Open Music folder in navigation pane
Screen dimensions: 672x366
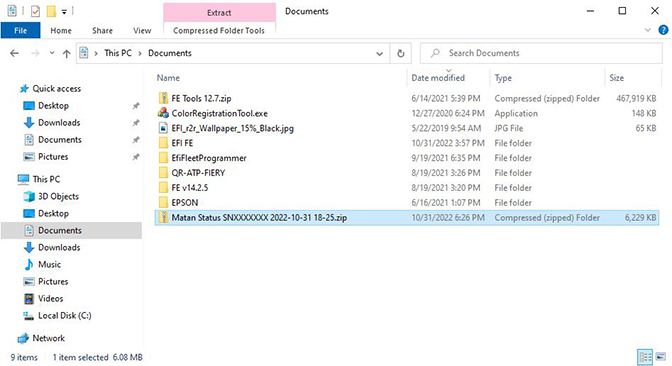click(49, 264)
